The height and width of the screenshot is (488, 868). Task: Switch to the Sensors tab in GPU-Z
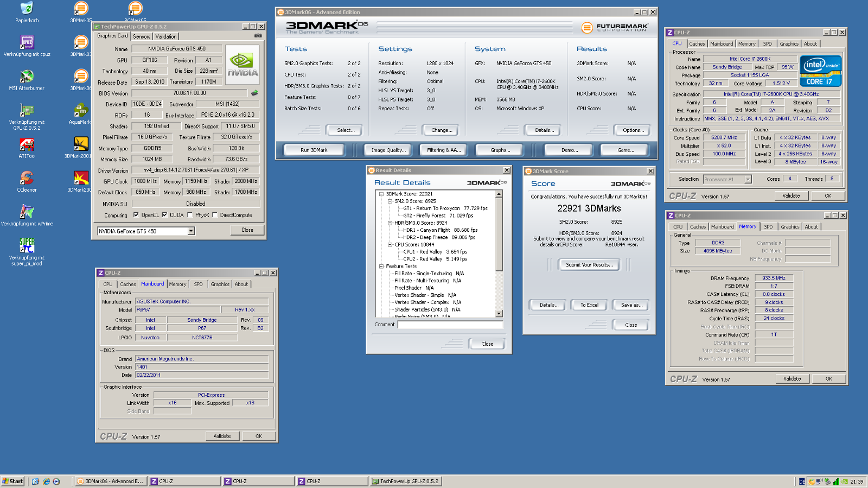pos(142,36)
